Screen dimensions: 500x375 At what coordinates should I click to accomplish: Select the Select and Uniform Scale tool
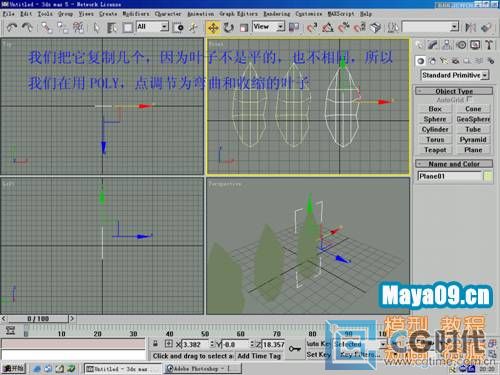click(244, 27)
